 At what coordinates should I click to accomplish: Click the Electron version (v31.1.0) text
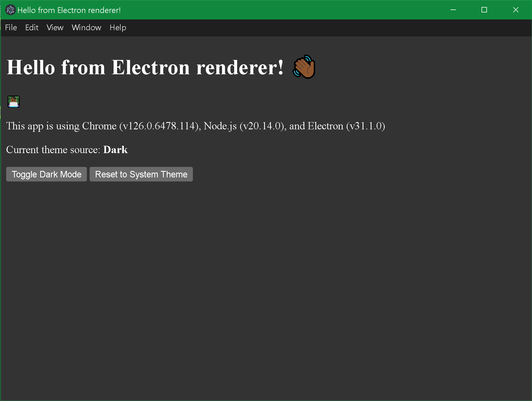tap(366, 126)
